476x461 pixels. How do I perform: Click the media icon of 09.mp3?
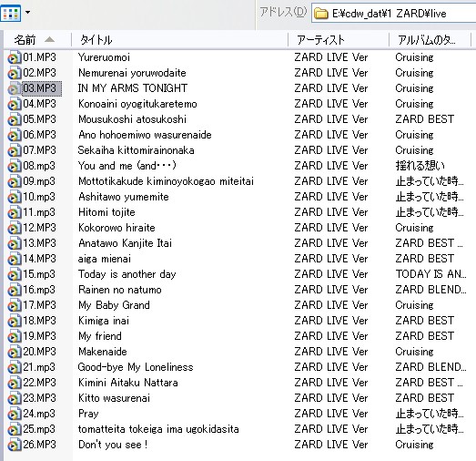[14, 181]
